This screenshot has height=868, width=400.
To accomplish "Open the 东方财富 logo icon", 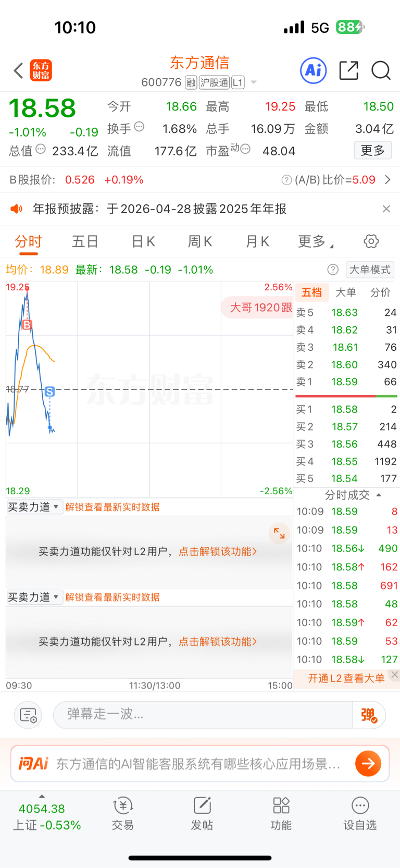I will pyautogui.click(x=41, y=70).
